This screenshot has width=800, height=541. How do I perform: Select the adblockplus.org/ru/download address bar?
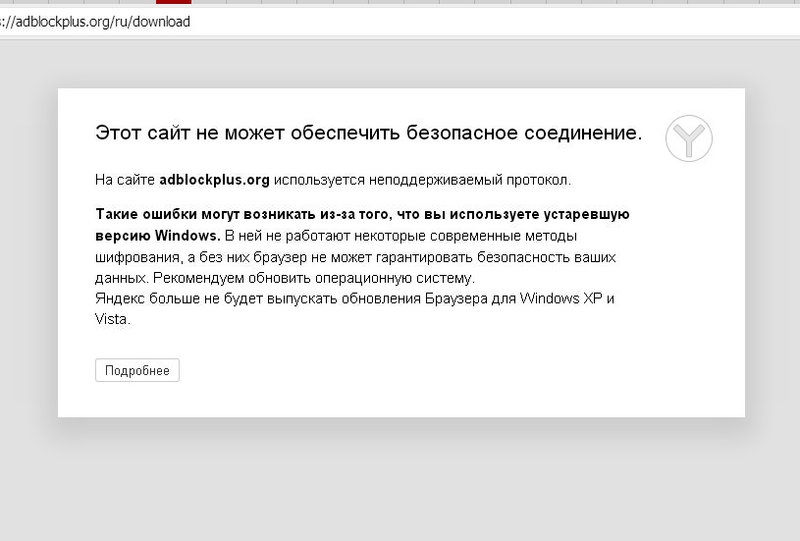(x=400, y=22)
